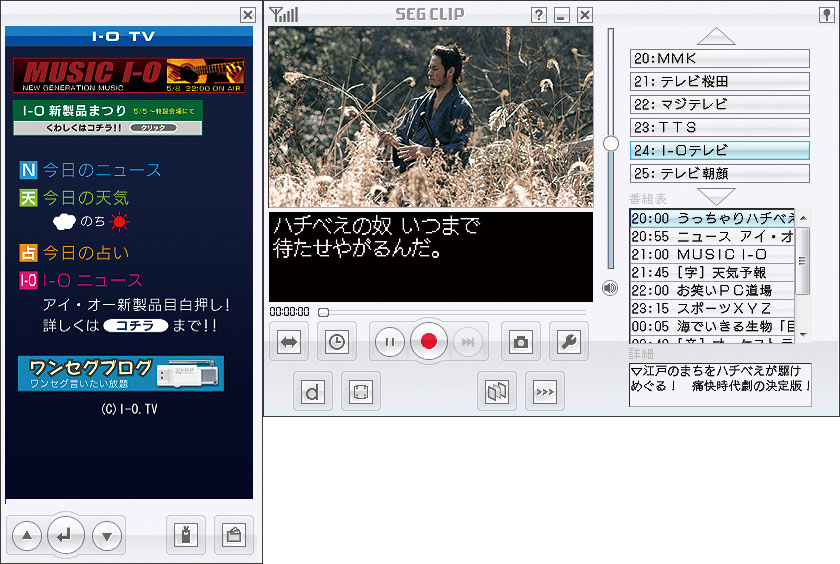The image size is (840, 564).
Task: Select the 00:05 海でいきる生物 program
Action: (x=712, y=326)
